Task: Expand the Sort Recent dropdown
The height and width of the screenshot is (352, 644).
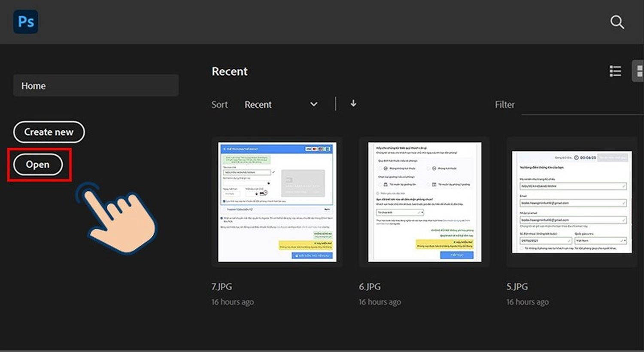Action: point(281,104)
